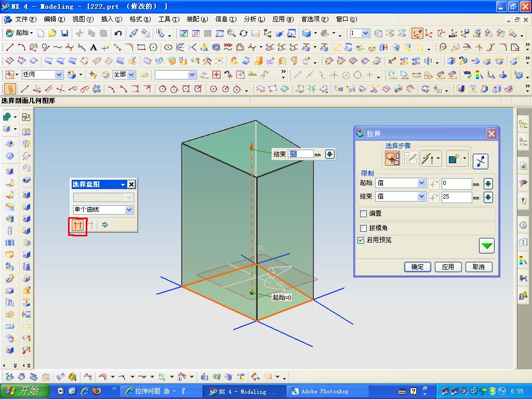
Task: Open the 起始 start menu dropdown
Action: pyautogui.click(x=20, y=33)
